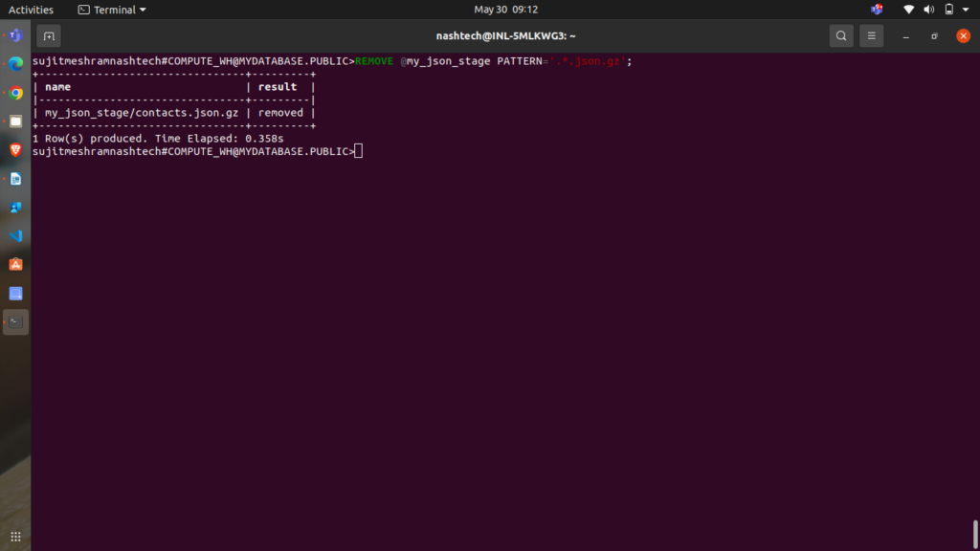Open a new terminal tab
This screenshot has height=551, width=980.
pos(49,36)
